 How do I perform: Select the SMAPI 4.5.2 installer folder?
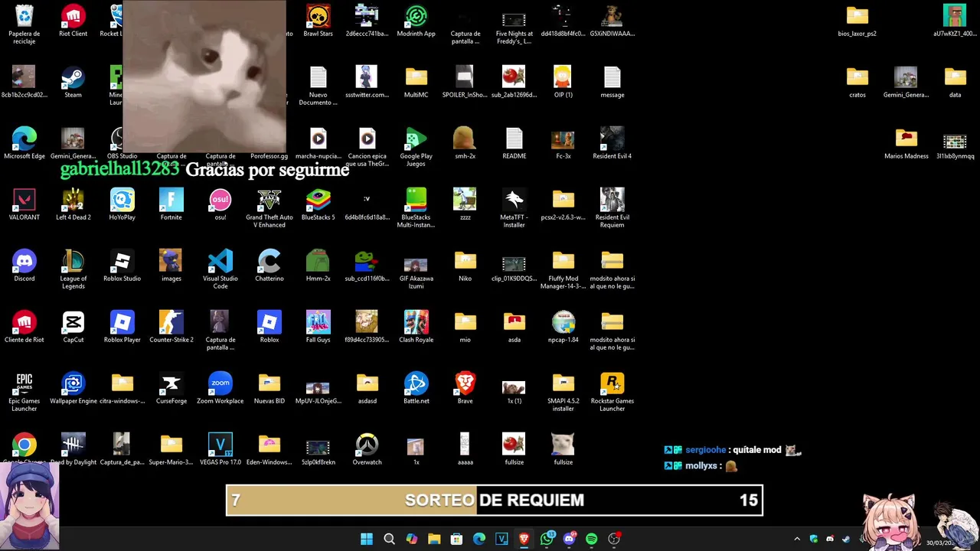[563, 392]
